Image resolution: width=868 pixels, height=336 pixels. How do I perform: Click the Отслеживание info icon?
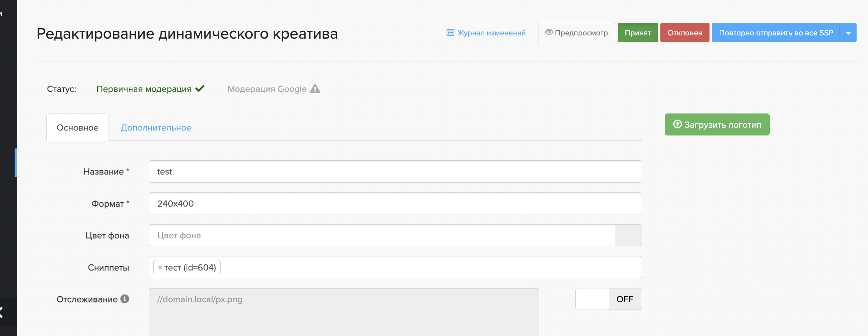[125, 299]
